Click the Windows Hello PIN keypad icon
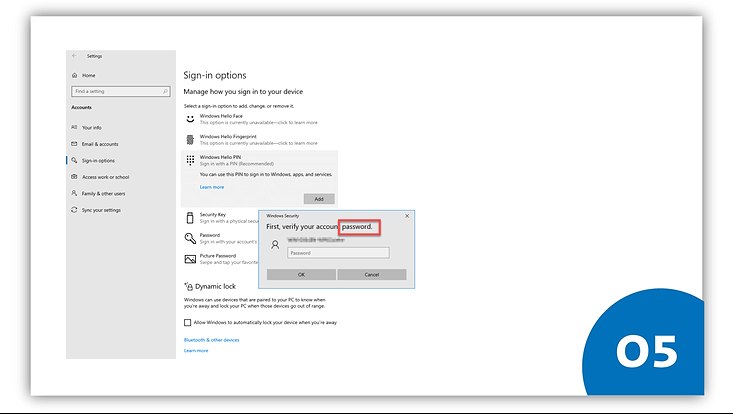Image resolution: width=733 pixels, height=414 pixels. [x=189, y=159]
